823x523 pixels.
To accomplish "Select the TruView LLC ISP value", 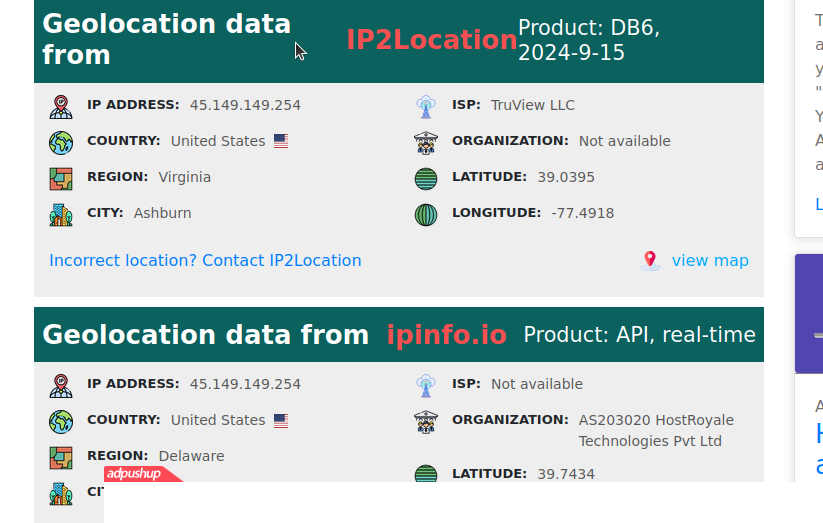I will 533,105.
